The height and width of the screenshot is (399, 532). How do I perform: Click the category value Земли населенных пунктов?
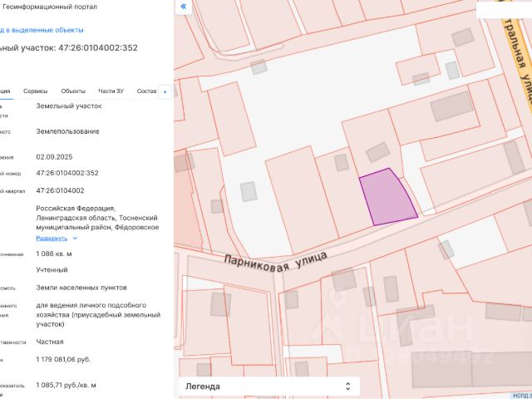click(81, 288)
